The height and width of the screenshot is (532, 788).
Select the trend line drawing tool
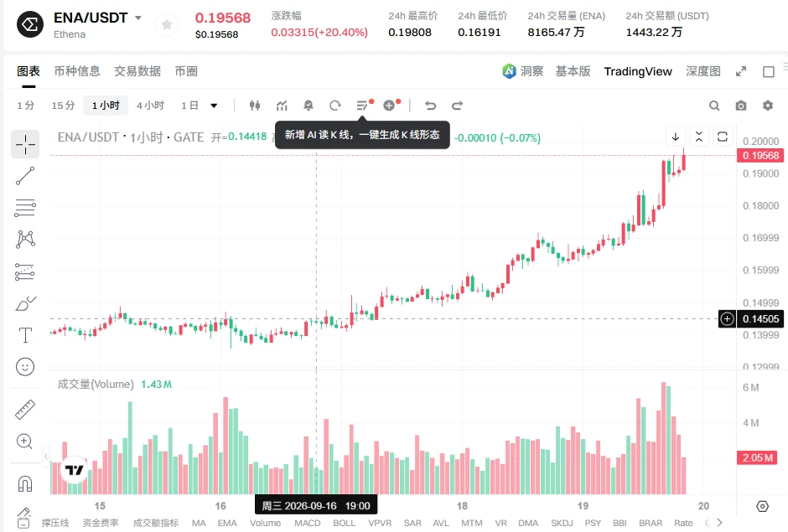tap(25, 176)
